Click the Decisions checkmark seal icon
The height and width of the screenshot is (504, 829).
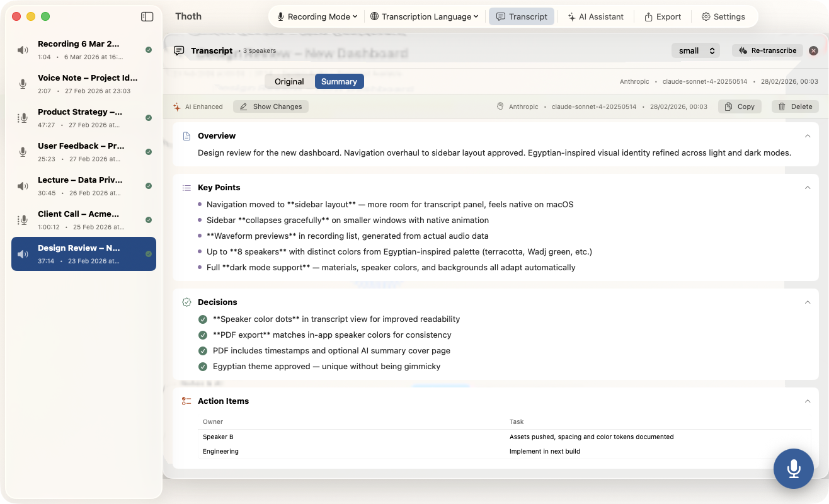click(186, 302)
